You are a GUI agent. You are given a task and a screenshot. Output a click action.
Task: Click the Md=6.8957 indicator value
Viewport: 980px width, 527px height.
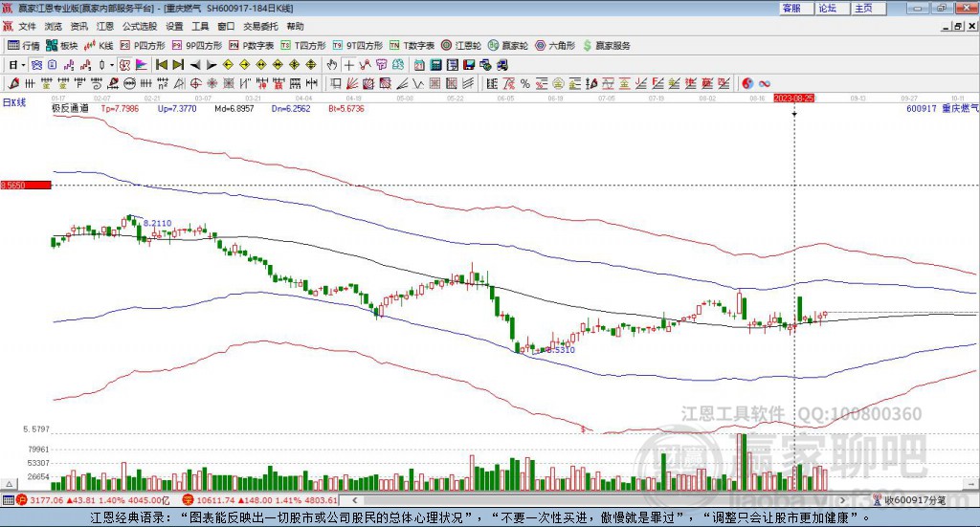pos(234,109)
